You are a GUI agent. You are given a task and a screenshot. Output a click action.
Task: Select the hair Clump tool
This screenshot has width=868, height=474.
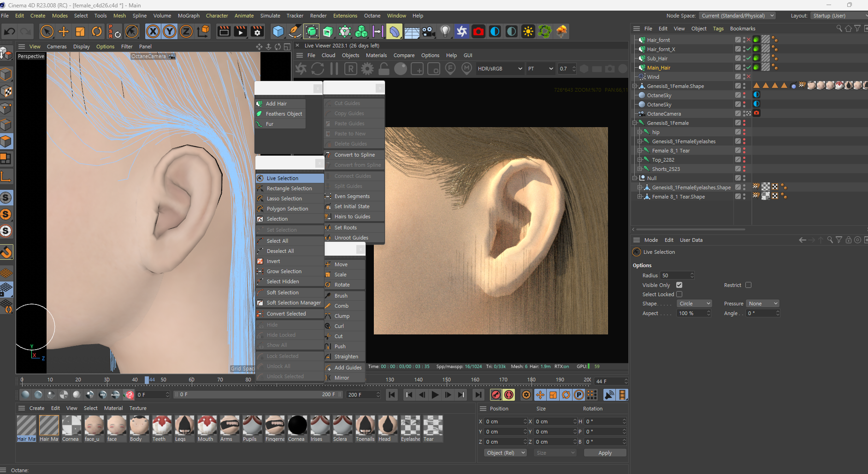pos(344,316)
